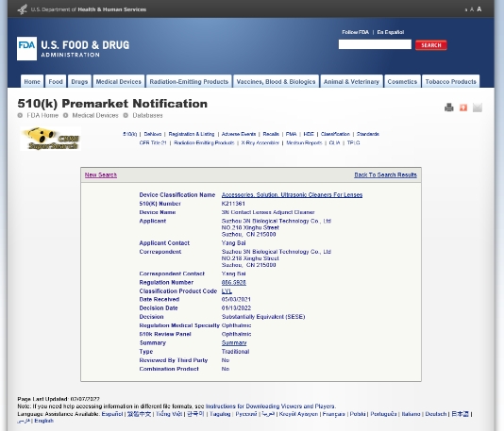Go Back To Search Results
504x431 pixels.
(385, 174)
